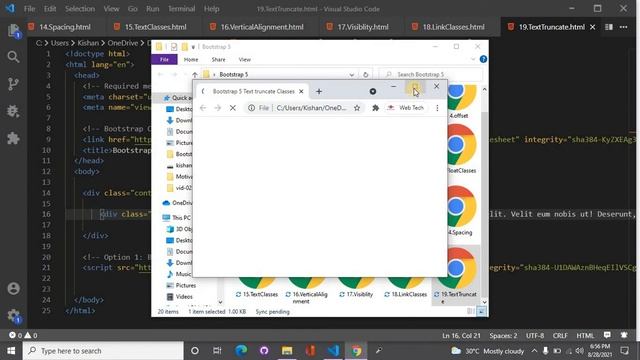Select Videos in Explorer navigation pane
Screen dimensions: 640x360
click(180, 297)
